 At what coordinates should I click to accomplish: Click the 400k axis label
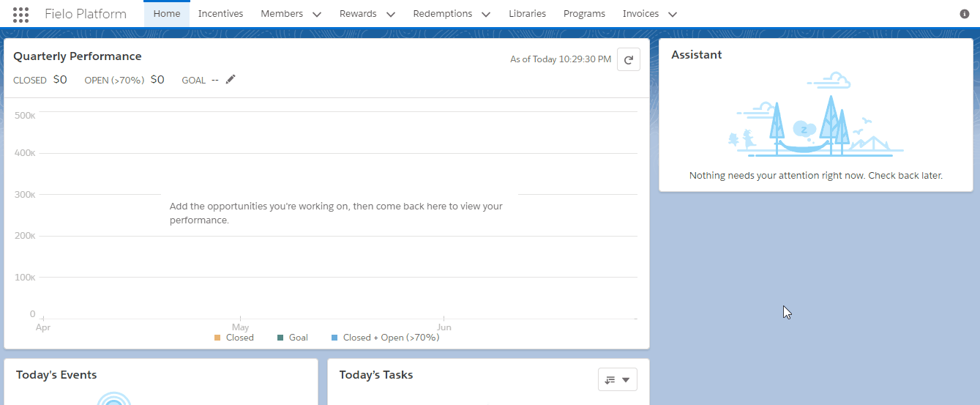(24, 153)
